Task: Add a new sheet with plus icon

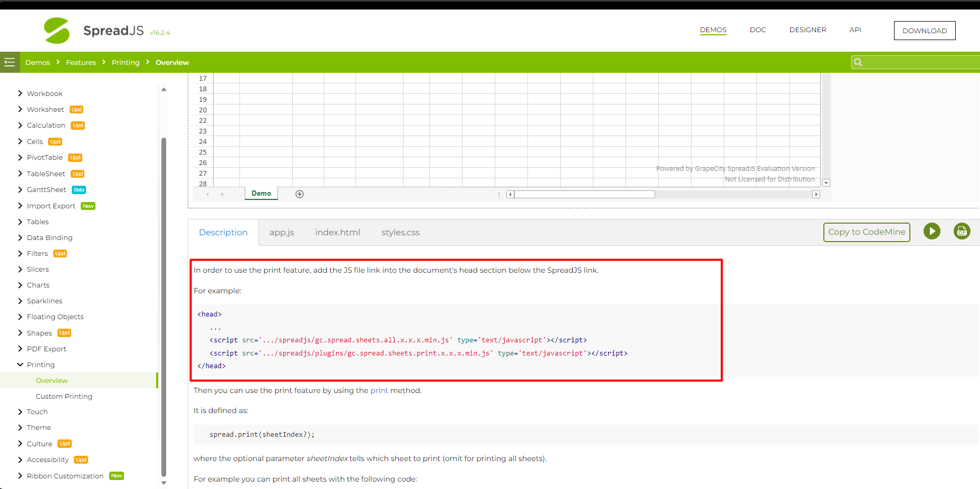Action: pos(300,194)
